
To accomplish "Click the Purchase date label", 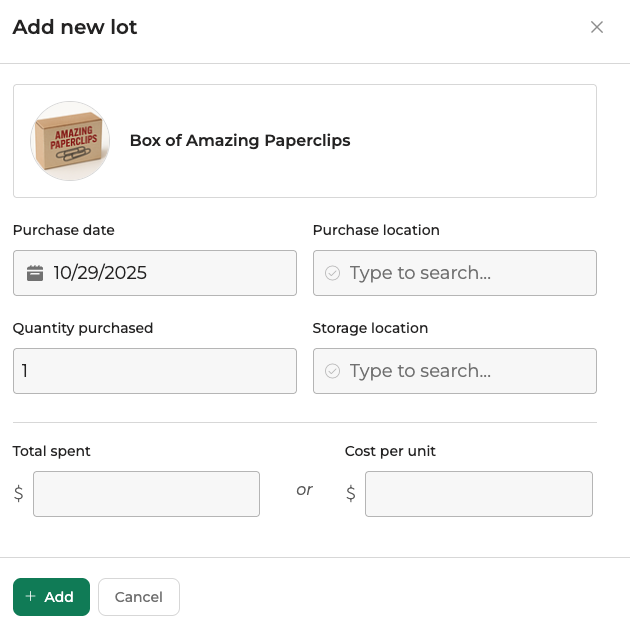I will pyautogui.click(x=64, y=230).
